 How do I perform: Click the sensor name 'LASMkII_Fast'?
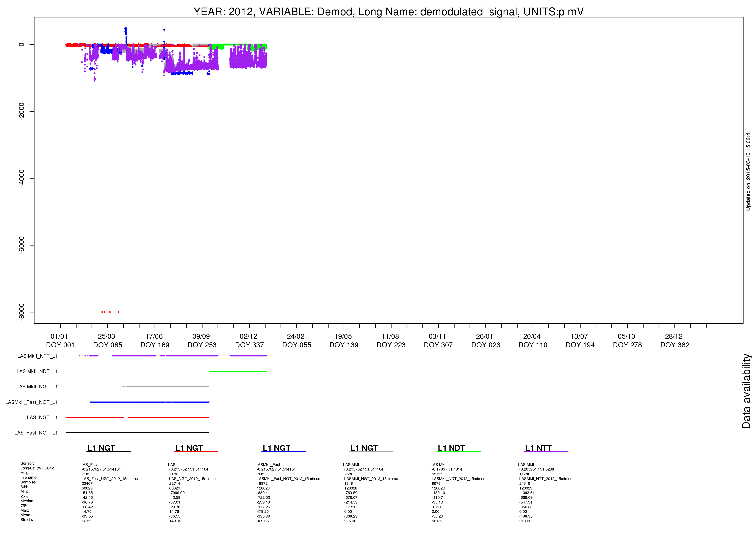[268, 464]
